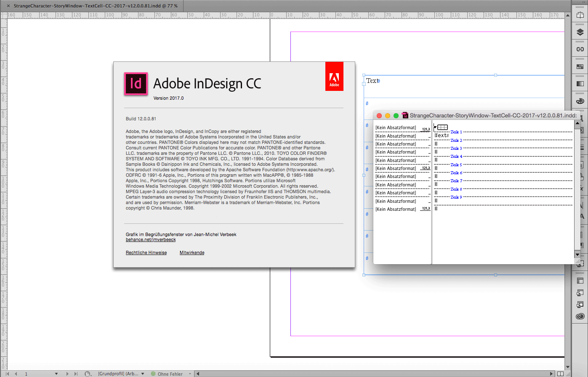
Task: Open the Swatches panel icon
Action: (x=580, y=66)
